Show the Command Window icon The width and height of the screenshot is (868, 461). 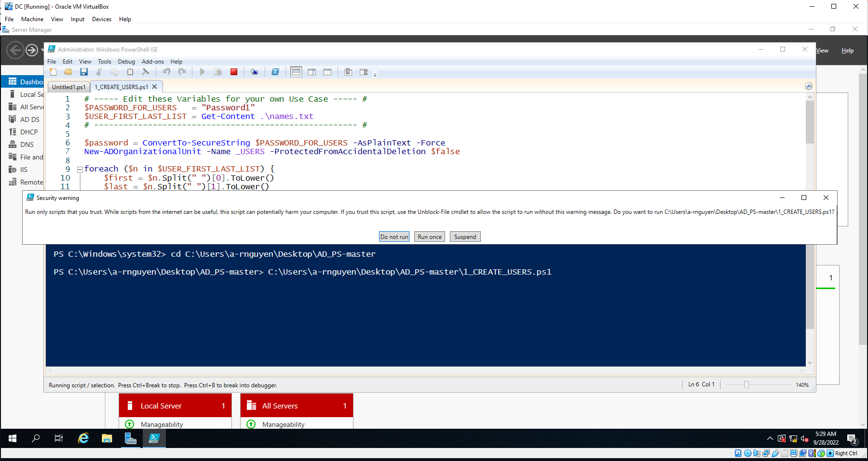348,72
